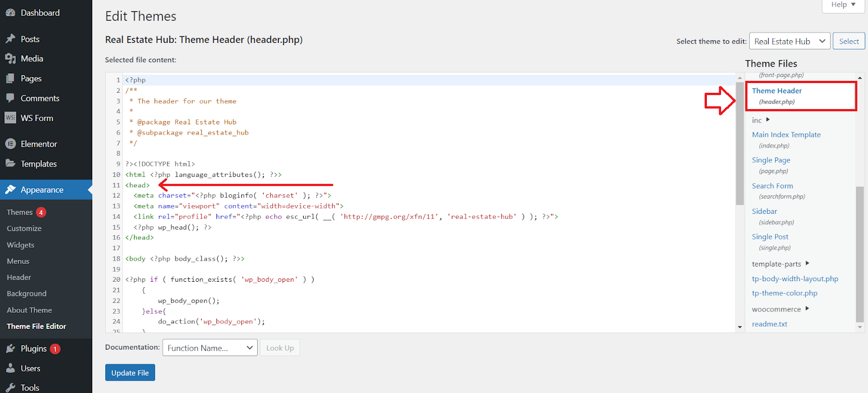The width and height of the screenshot is (868, 393).
Task: Open About Theme submenu item
Action: [29, 310]
